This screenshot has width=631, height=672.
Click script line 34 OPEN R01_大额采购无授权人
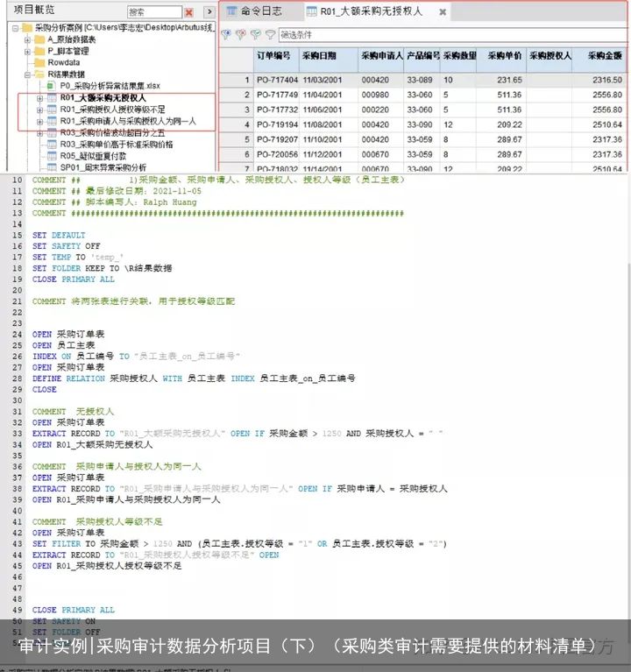(92, 445)
